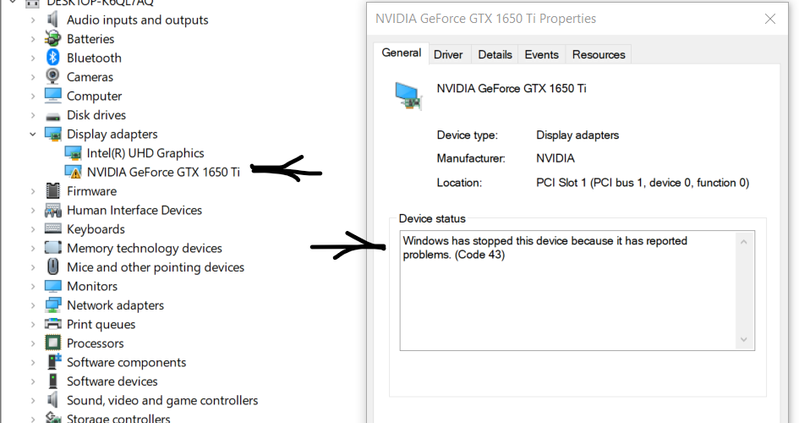The height and width of the screenshot is (423, 799).
Task: Click the 'Display adapters' Device type value
Action: (577, 135)
